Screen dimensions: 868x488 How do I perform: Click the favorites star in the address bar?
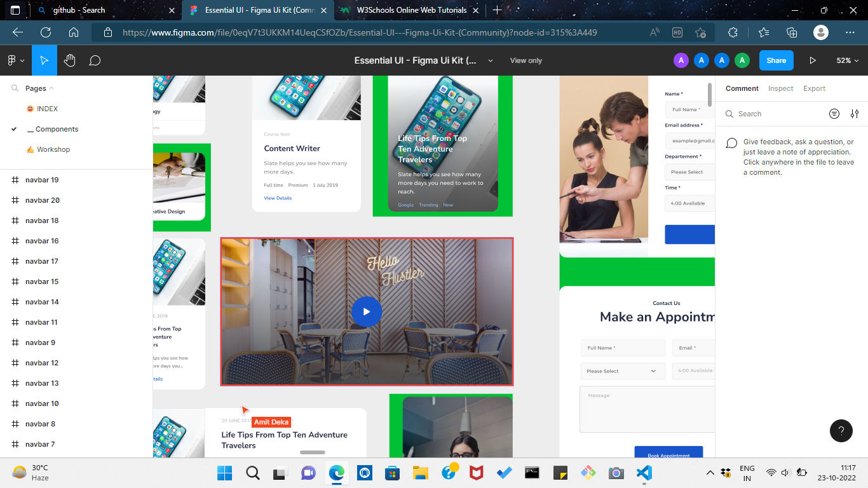point(701,31)
